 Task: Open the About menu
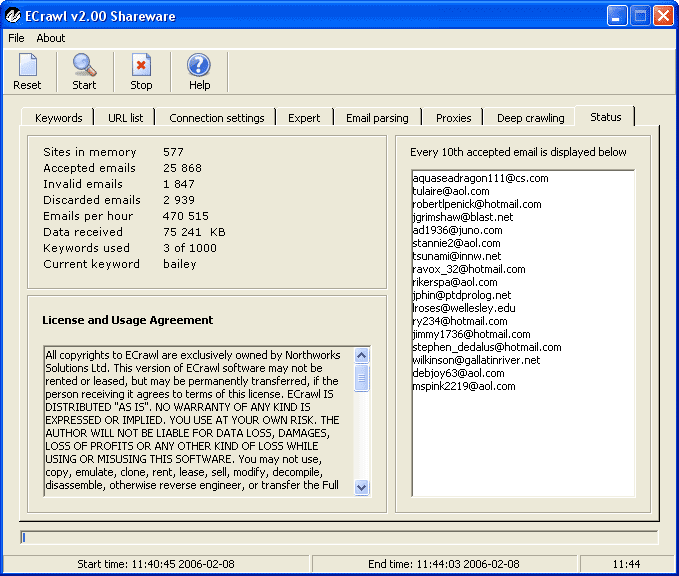[x=51, y=38]
